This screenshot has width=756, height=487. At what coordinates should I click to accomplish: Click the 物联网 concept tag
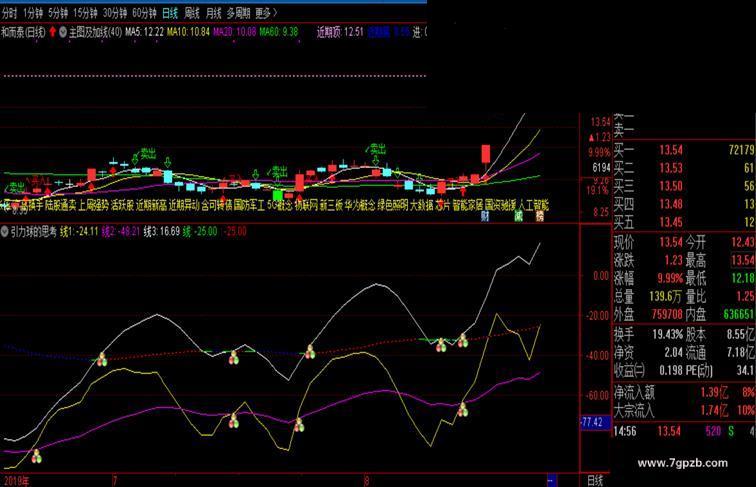pyautogui.click(x=306, y=206)
